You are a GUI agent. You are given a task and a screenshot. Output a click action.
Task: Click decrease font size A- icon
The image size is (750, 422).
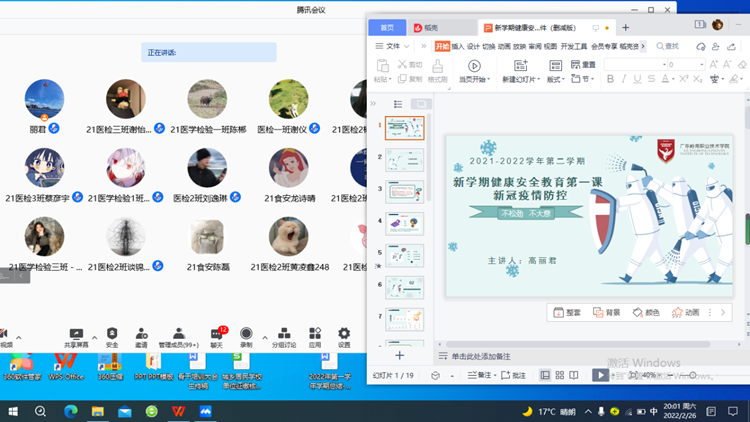(727, 65)
